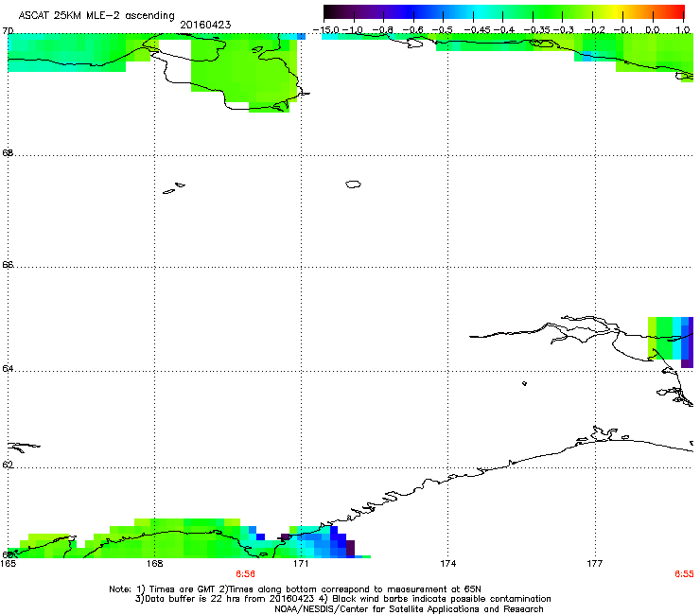Click the latitude label '66'
Image resolution: width=700 pixels, height=615 pixels.
[x=8, y=265]
